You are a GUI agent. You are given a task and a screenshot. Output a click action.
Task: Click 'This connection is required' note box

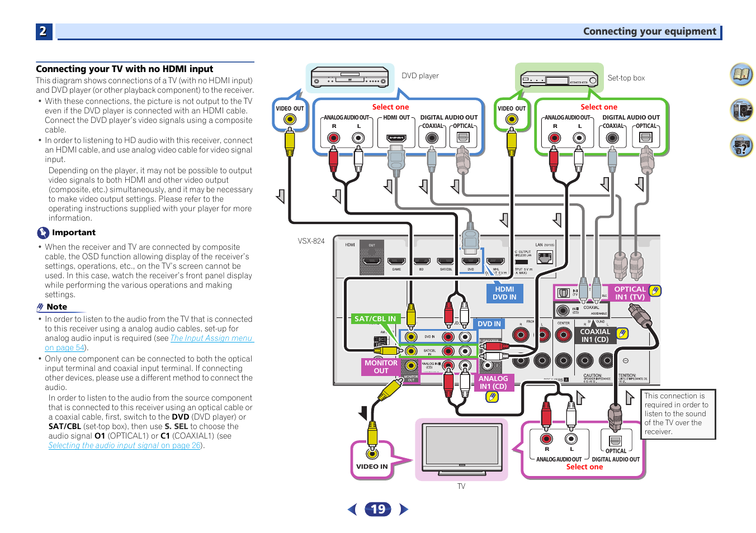tap(678, 414)
